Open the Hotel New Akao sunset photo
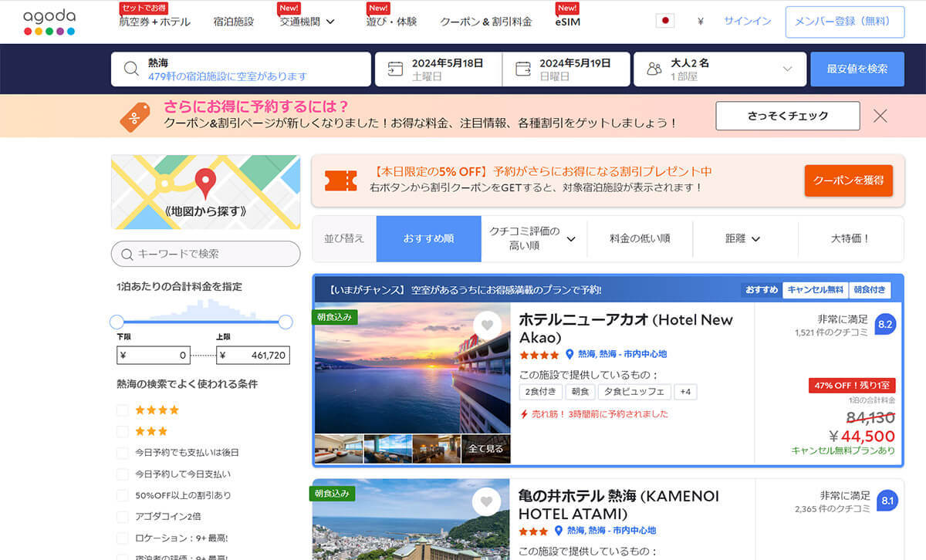 [x=412, y=368]
